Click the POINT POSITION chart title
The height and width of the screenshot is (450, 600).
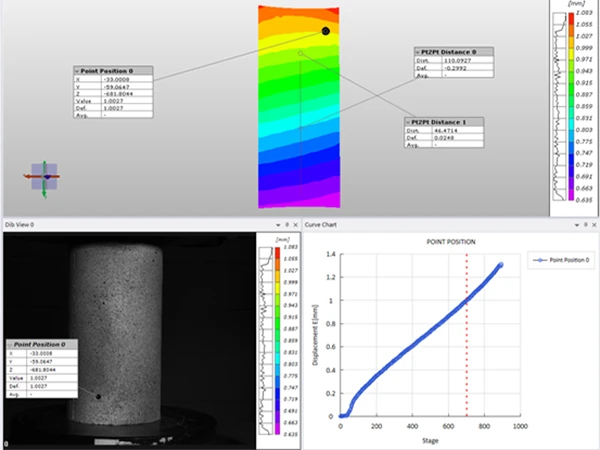451,242
